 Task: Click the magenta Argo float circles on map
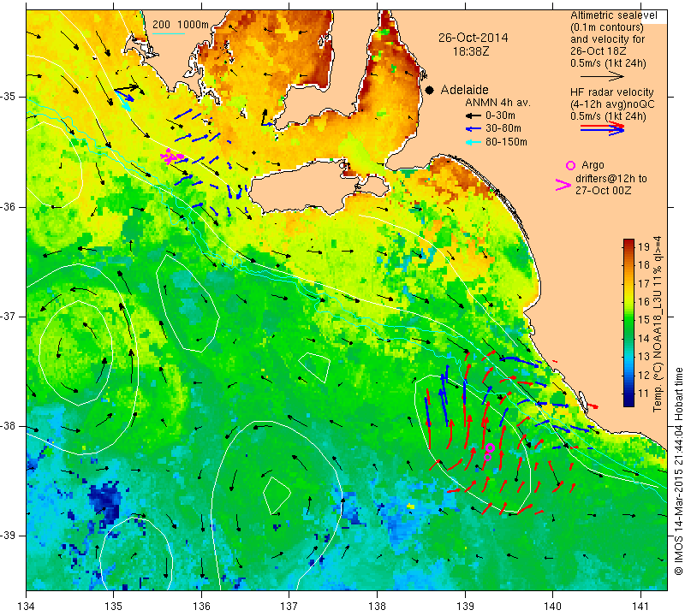coord(489,452)
